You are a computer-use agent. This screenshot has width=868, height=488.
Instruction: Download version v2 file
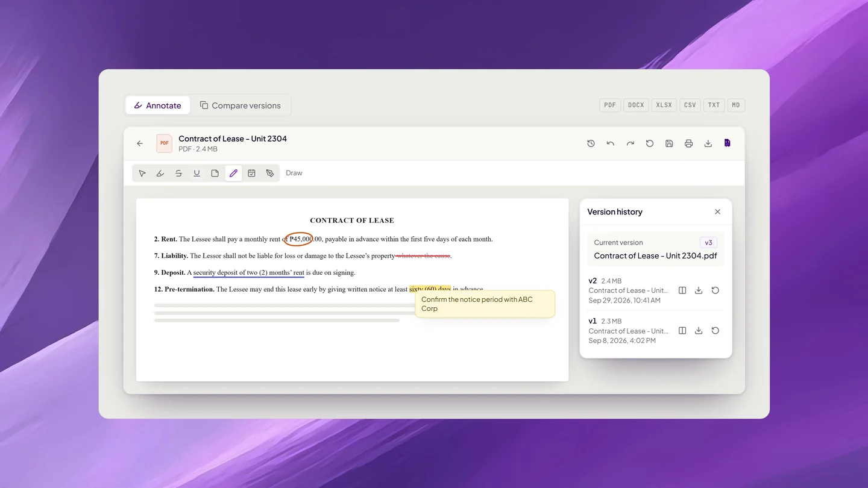pyautogui.click(x=699, y=290)
